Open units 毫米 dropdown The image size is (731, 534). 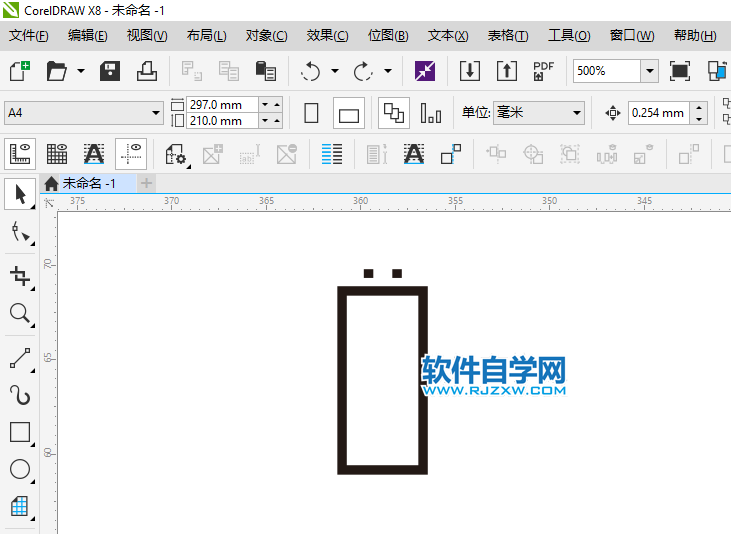(577, 113)
